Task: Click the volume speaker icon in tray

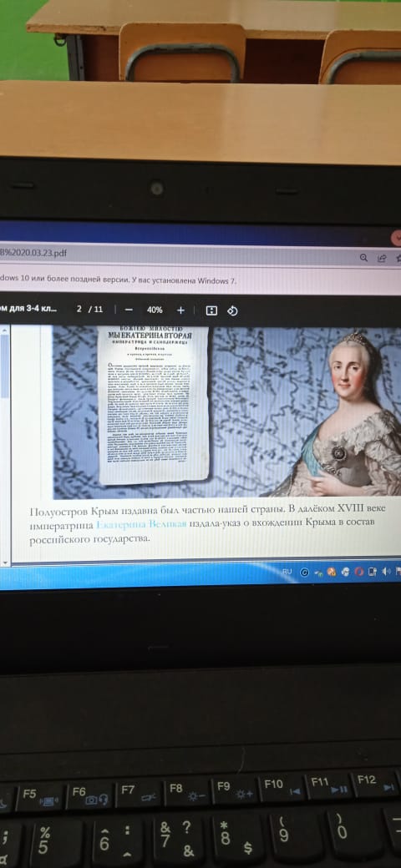Action: point(386,571)
